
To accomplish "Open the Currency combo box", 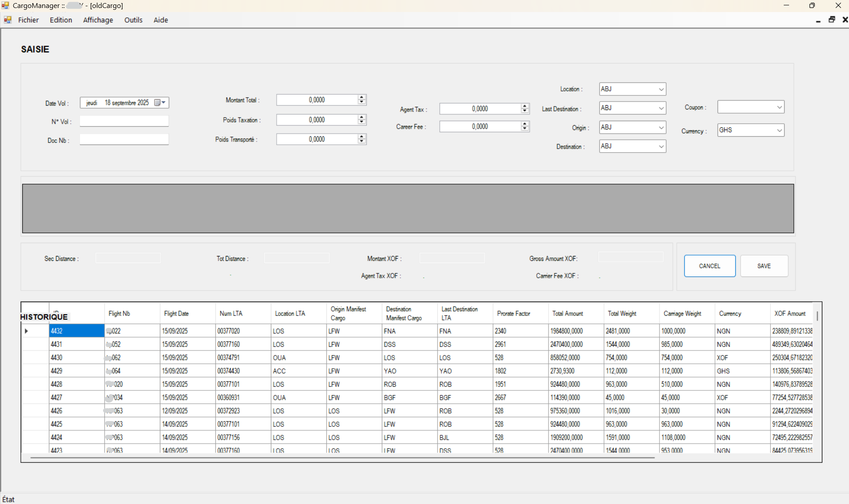I will [779, 130].
